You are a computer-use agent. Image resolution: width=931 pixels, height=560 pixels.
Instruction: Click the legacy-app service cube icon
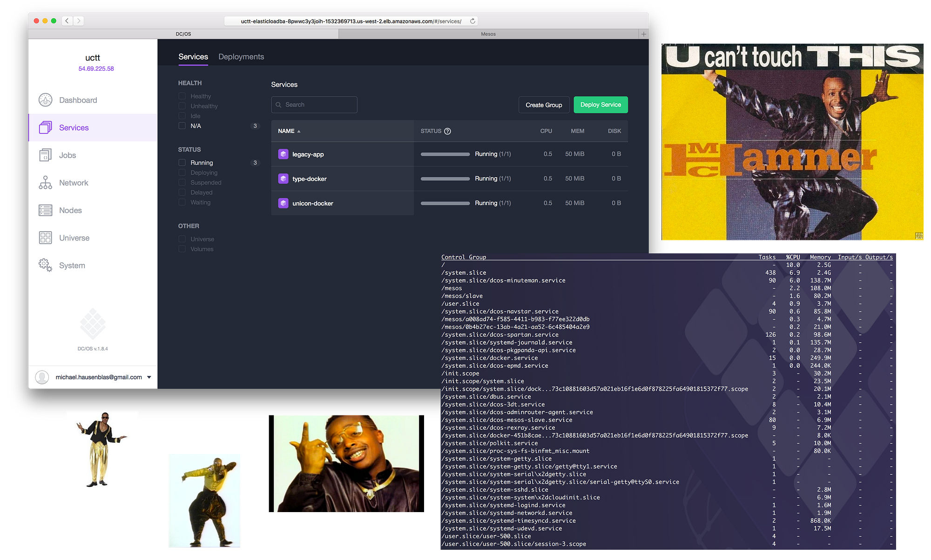[283, 154]
